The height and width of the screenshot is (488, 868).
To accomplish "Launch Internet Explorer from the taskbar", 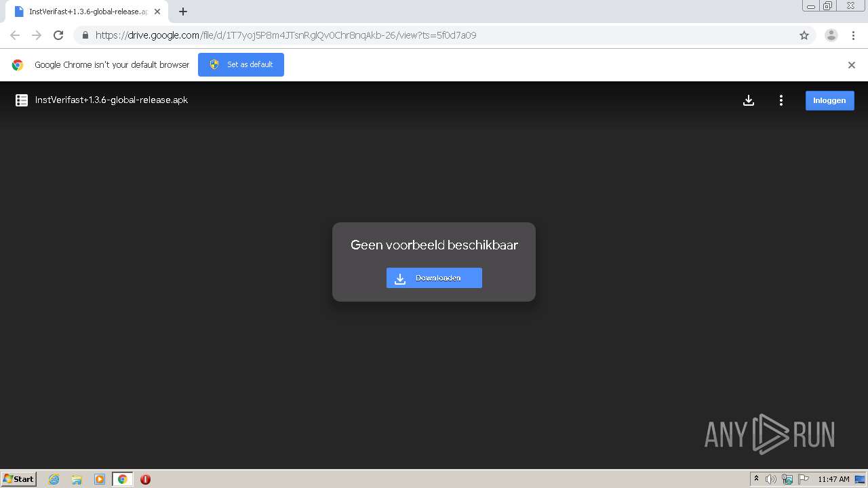I will 54,479.
